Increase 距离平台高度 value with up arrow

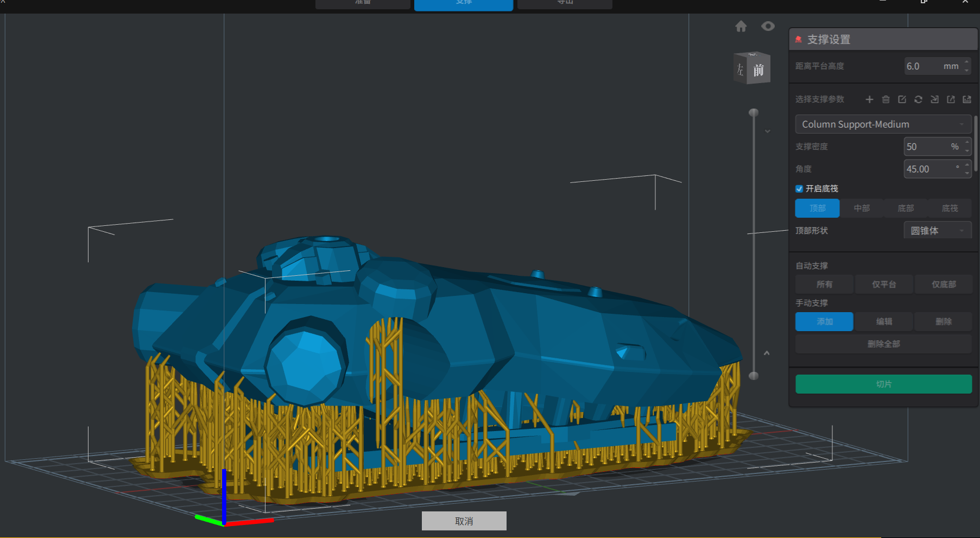[x=966, y=62]
